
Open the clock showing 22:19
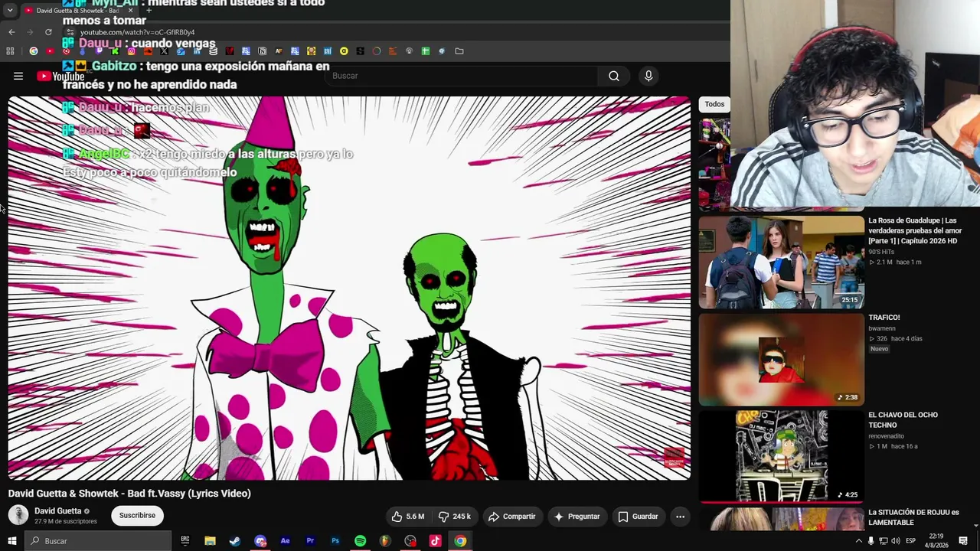pyautogui.click(x=936, y=540)
